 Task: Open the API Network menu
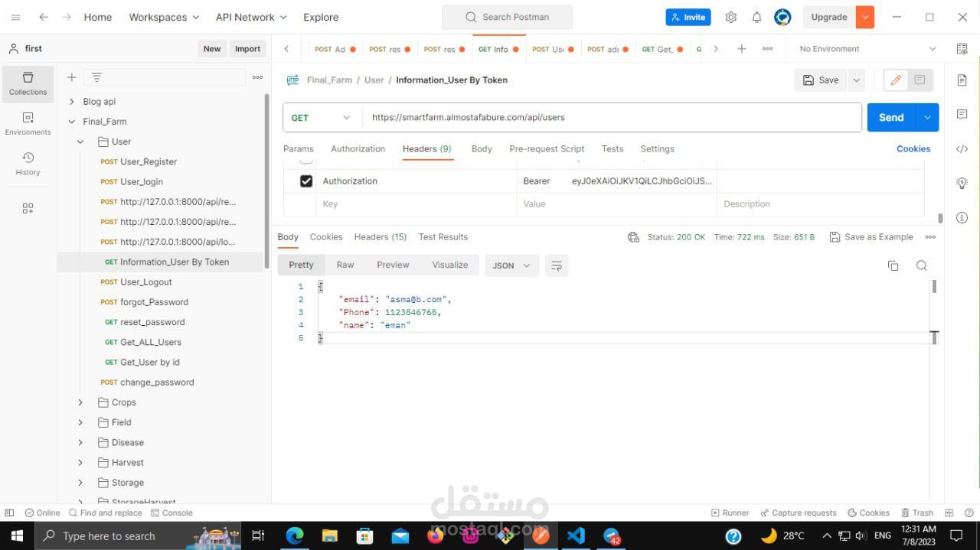click(x=251, y=17)
